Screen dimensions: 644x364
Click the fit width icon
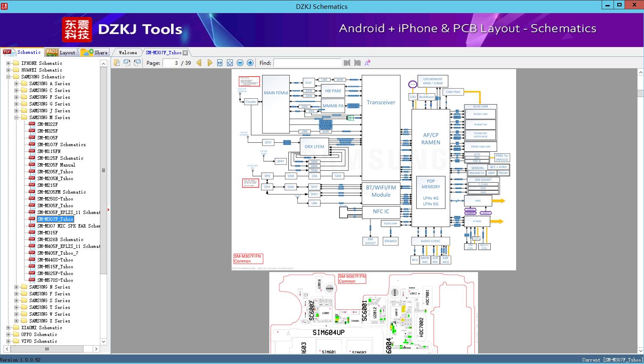220,63
